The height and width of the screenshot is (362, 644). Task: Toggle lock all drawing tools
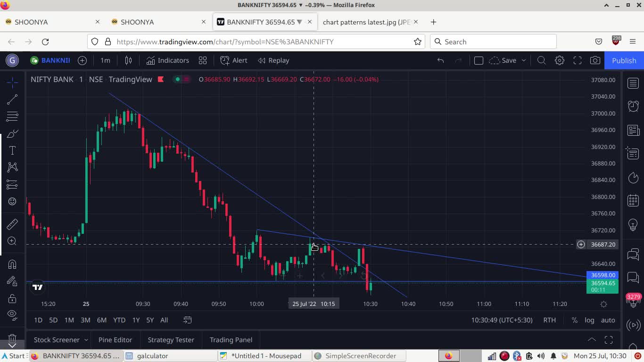pyautogui.click(x=12, y=298)
